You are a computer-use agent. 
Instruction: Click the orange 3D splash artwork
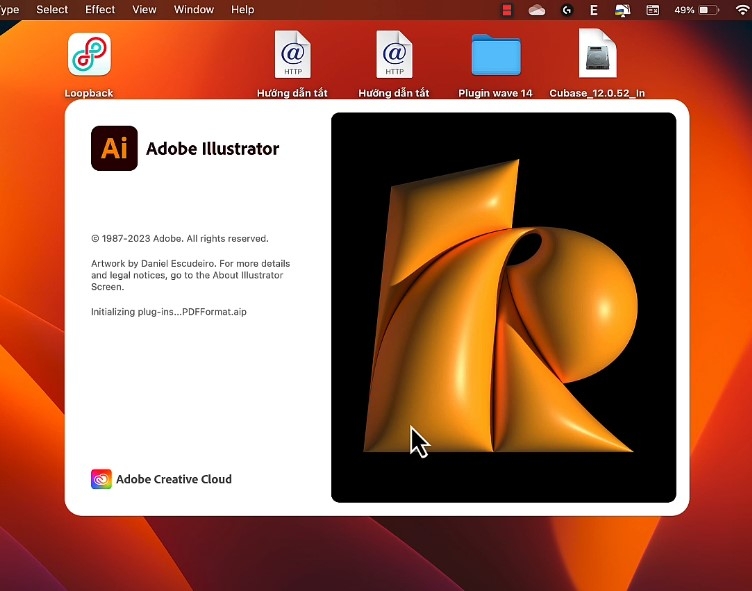tap(504, 307)
